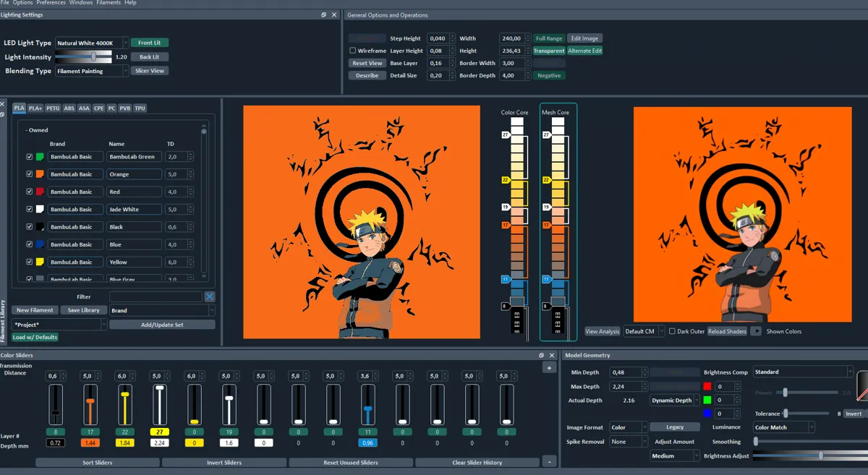
Task: Remove a slider with the minus button
Action: [x=549, y=461]
